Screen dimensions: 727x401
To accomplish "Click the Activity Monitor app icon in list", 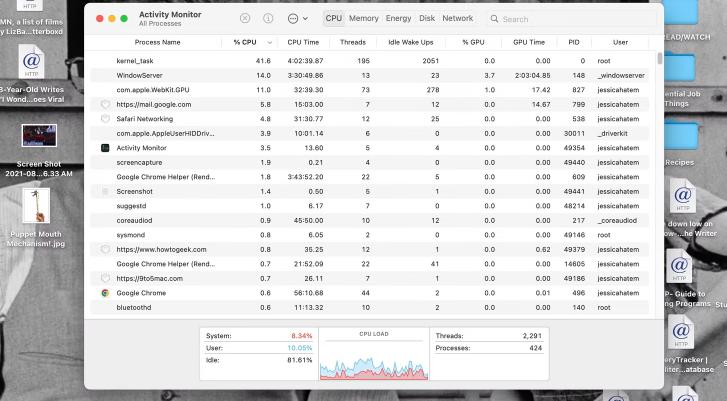I will click(105, 148).
